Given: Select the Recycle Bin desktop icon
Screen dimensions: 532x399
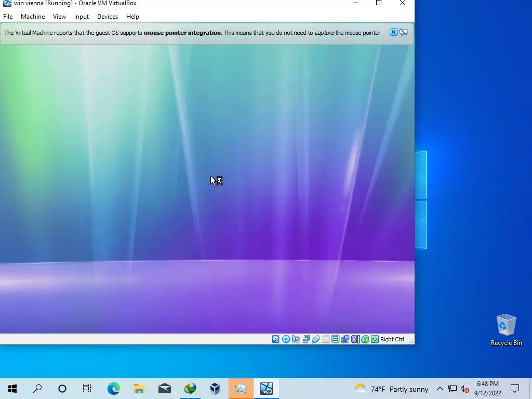Looking at the screenshot, I should pyautogui.click(x=506, y=330).
